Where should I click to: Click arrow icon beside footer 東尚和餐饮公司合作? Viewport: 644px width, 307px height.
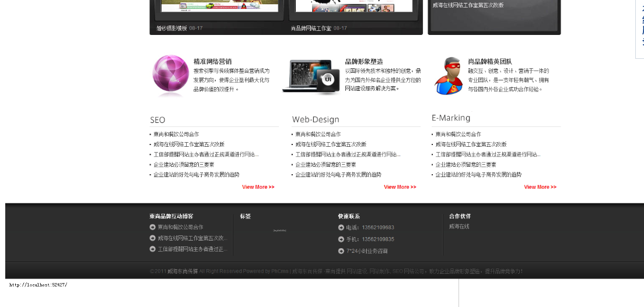click(x=153, y=227)
